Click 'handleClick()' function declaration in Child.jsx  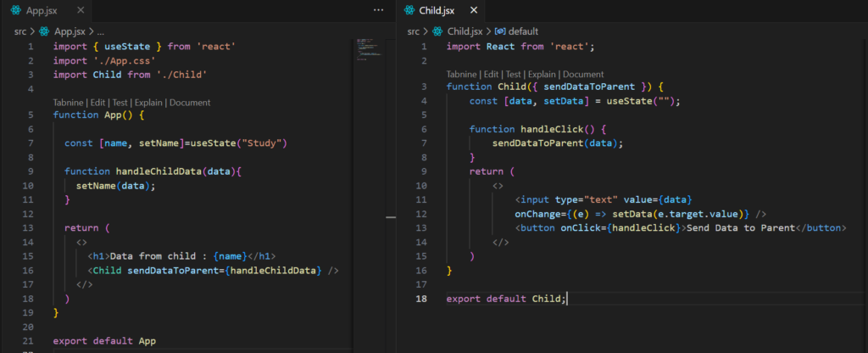point(558,129)
